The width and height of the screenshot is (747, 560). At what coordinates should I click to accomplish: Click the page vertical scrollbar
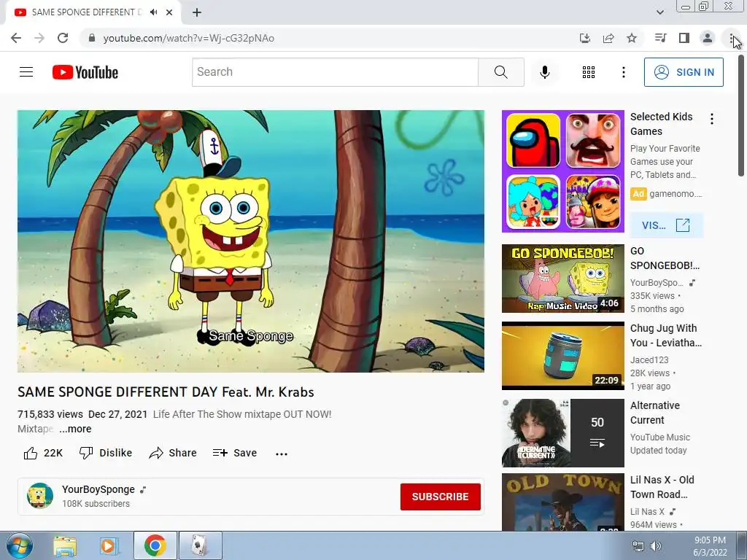pyautogui.click(x=741, y=116)
